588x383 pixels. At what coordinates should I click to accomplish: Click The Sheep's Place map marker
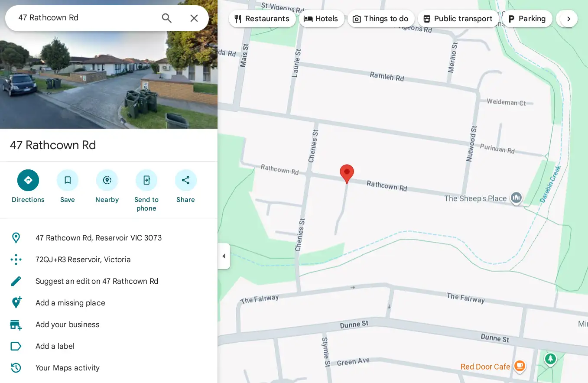pos(516,198)
